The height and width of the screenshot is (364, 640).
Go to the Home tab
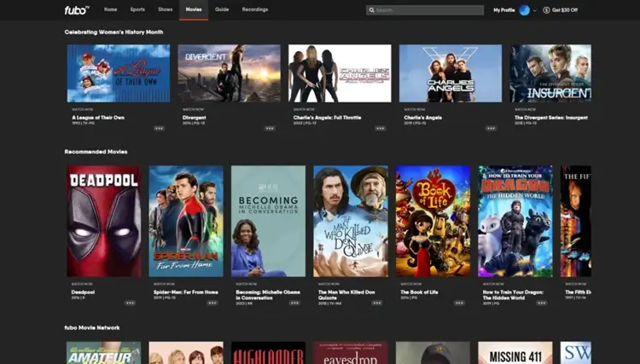click(110, 9)
